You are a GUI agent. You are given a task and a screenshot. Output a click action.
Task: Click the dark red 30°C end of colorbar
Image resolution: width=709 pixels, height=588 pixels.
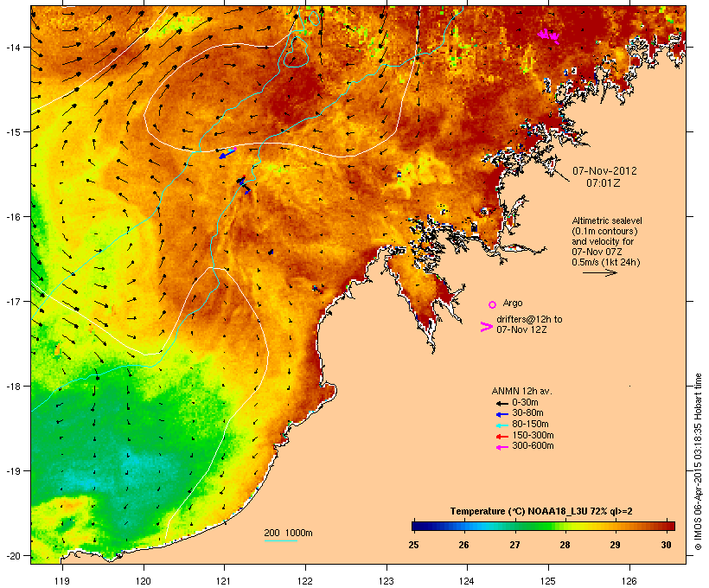[x=669, y=526]
